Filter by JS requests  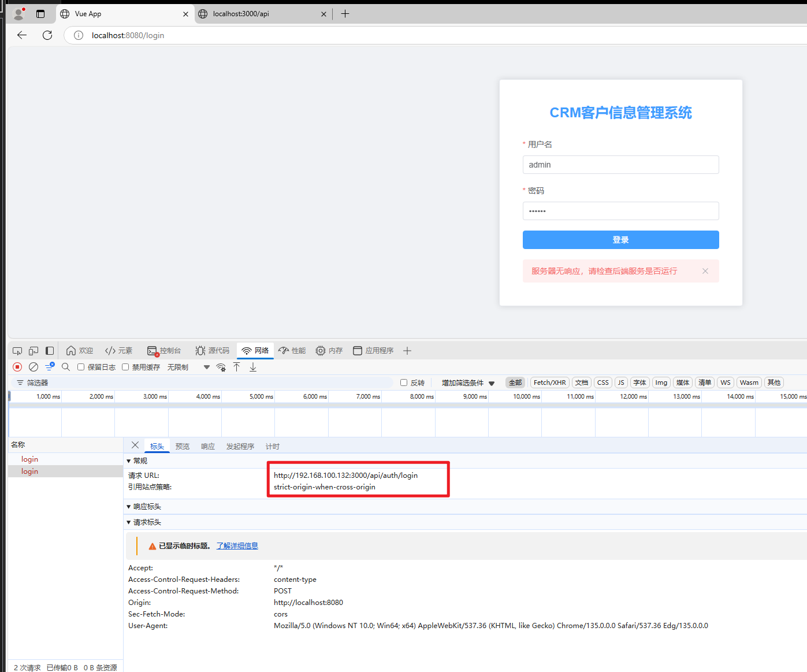(621, 383)
